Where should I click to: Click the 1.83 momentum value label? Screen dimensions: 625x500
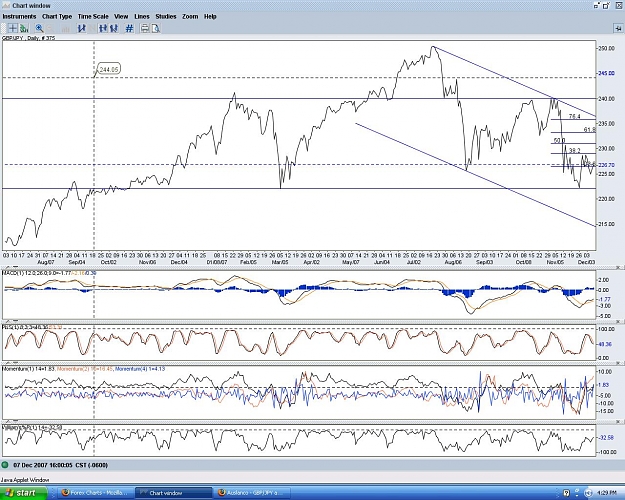(603, 385)
